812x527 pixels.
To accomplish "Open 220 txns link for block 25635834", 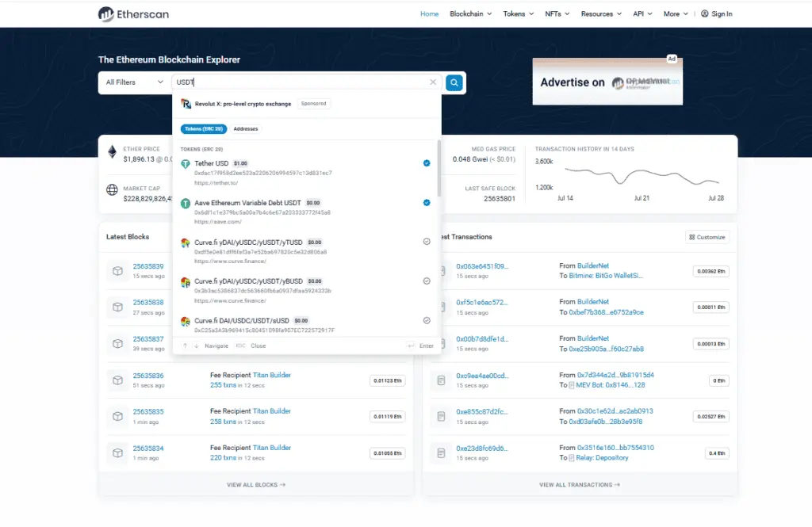I will coord(223,458).
